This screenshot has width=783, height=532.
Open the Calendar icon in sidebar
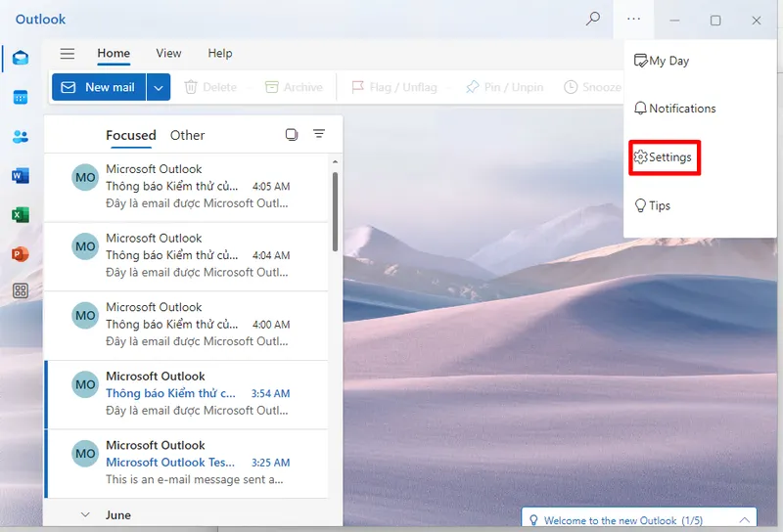[21, 98]
